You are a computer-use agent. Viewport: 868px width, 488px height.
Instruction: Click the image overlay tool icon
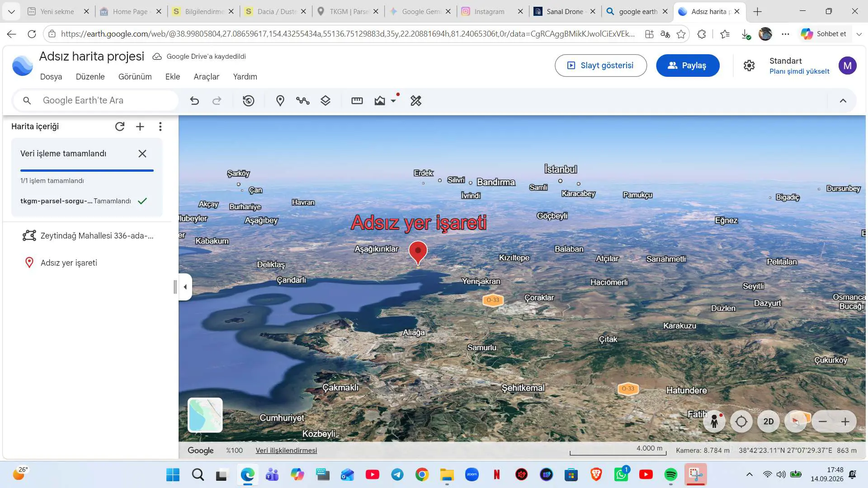tap(380, 101)
